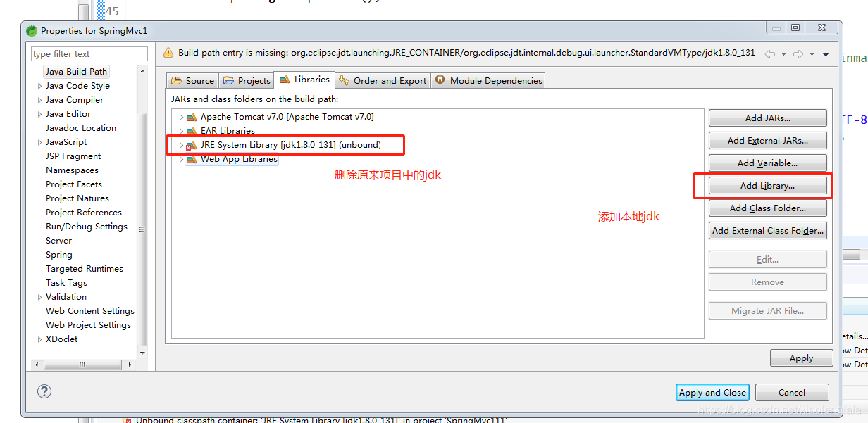Viewport: 868px width, 423px height.
Task: Expand Java Compiler node
Action: click(39, 100)
